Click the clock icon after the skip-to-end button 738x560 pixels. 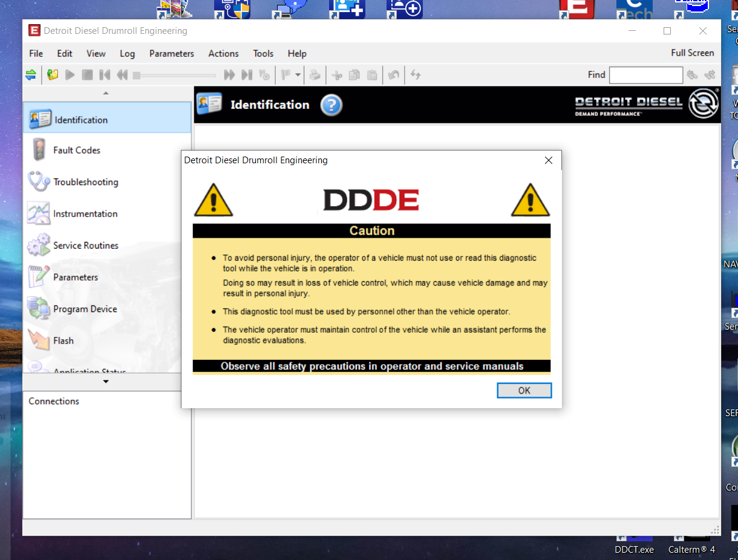tap(264, 75)
